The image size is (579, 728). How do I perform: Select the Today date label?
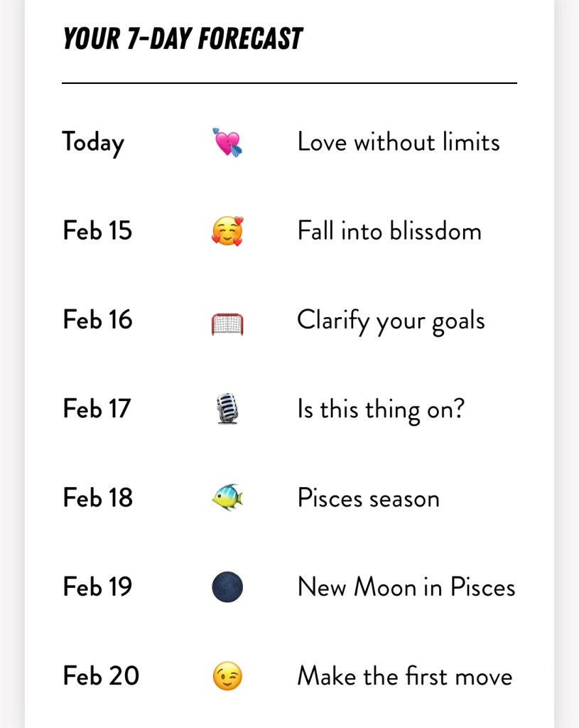coord(93,142)
